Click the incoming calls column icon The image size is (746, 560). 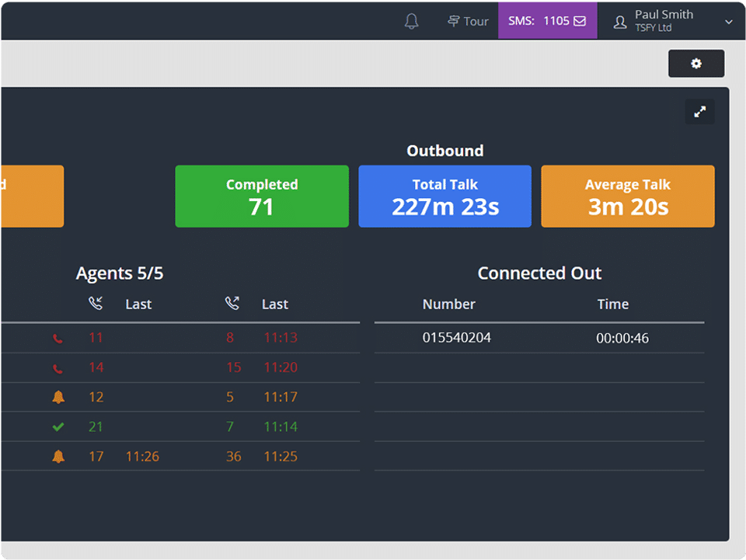coord(96,303)
